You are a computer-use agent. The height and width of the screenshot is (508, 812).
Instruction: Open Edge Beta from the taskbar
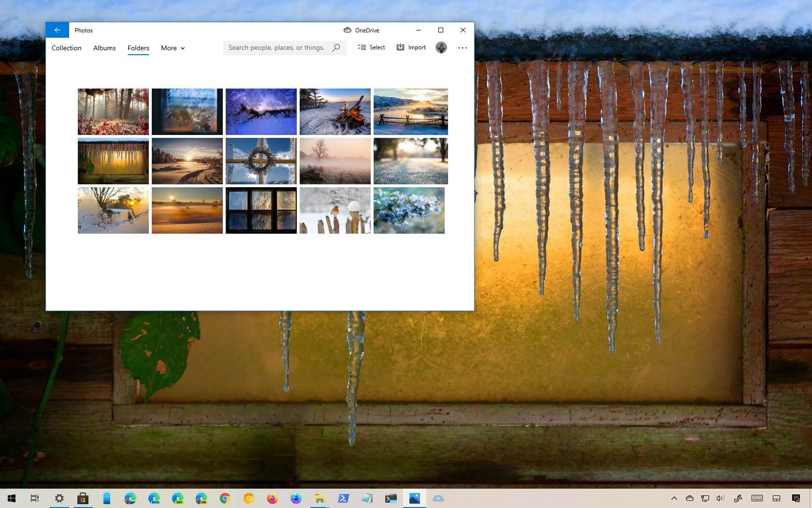tap(154, 498)
